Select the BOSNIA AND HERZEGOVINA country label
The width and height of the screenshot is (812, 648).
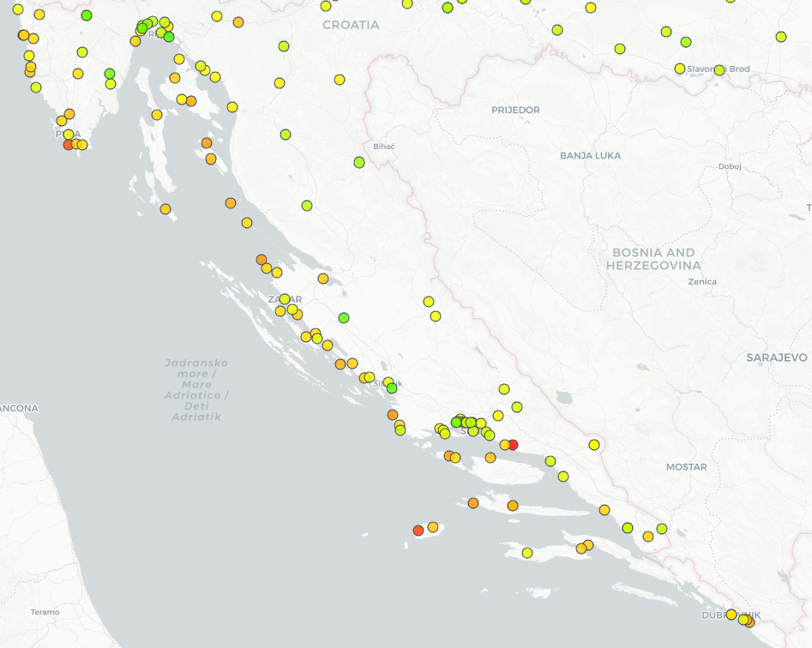(x=653, y=259)
